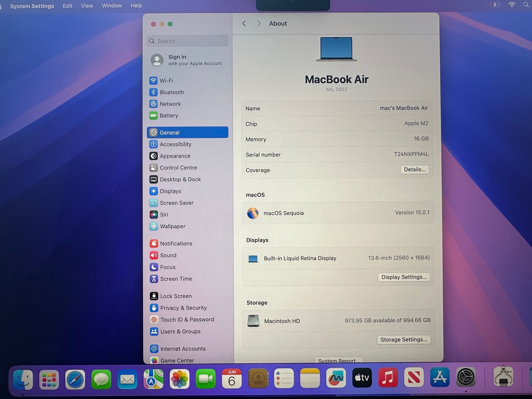Open the Window menu
The image size is (532, 399).
click(x=112, y=6)
